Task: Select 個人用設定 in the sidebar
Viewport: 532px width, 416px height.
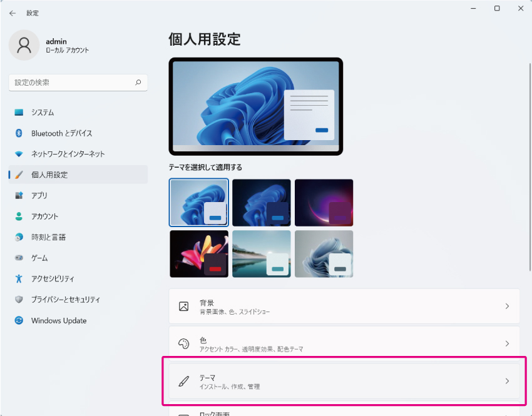Action: pyautogui.click(x=78, y=175)
